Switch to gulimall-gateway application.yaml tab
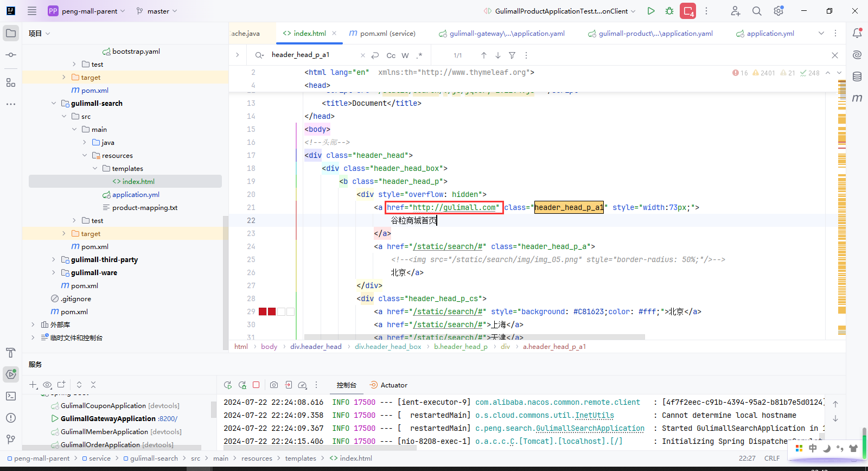868x471 pixels. point(502,33)
